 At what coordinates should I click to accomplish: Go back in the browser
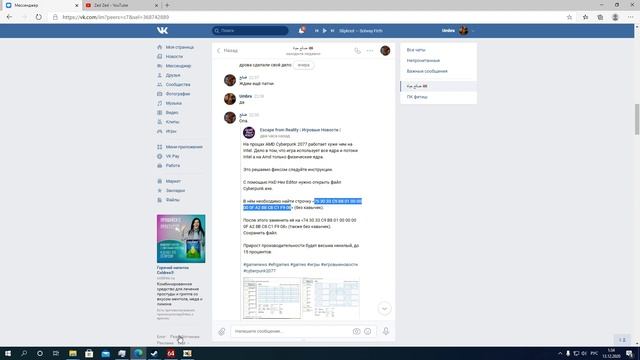(9, 17)
